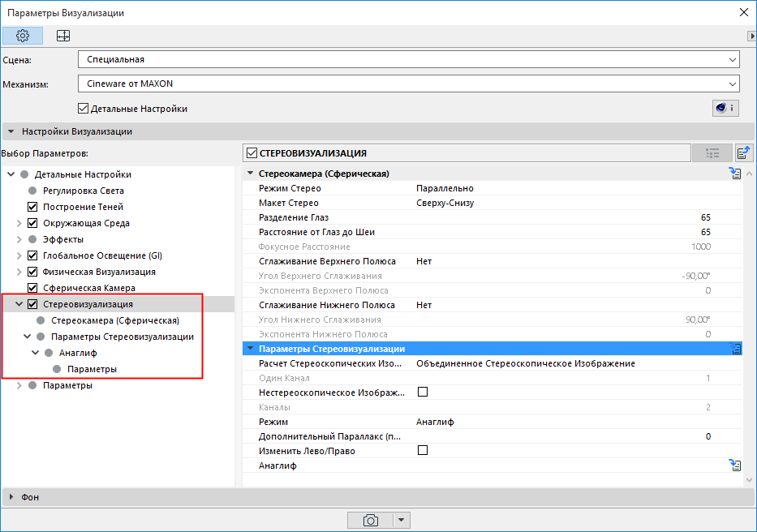This screenshot has width=757, height=532.
Task: Expand the bottom Параметры tree node
Action: coord(19,385)
